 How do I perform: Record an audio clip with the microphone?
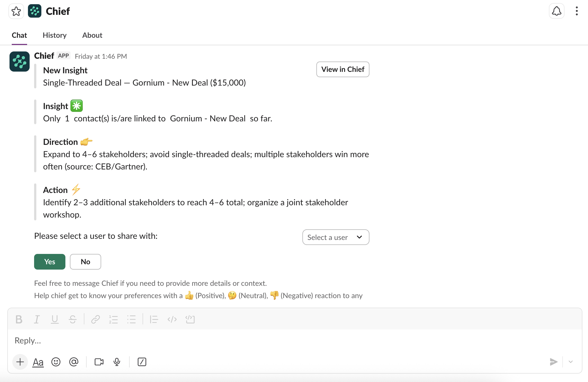[x=117, y=362]
